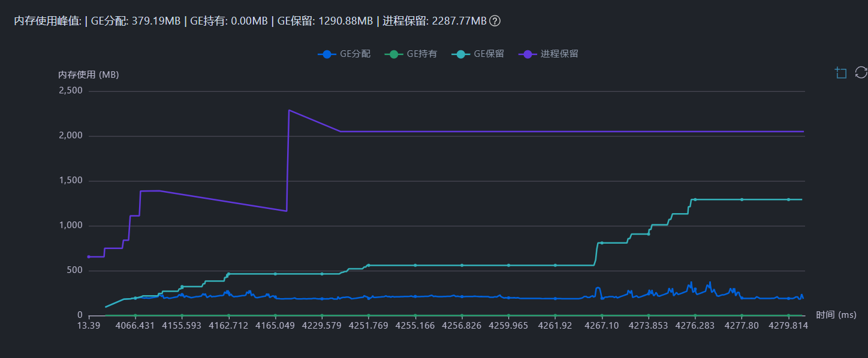
Task: Click the 4279.814 x-axis label
Action: 788,326
